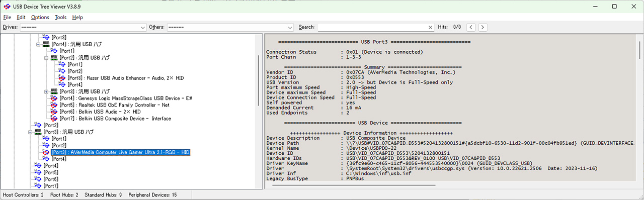Click 'Root Hubs: 2' in the status bar
This screenshot has height=200, width=644.
click(x=64, y=194)
